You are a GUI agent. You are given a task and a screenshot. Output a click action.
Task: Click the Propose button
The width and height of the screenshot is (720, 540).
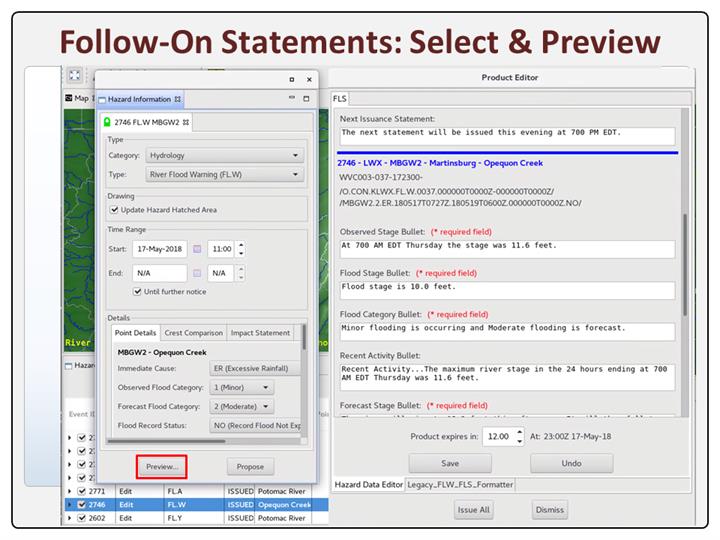[x=250, y=467]
